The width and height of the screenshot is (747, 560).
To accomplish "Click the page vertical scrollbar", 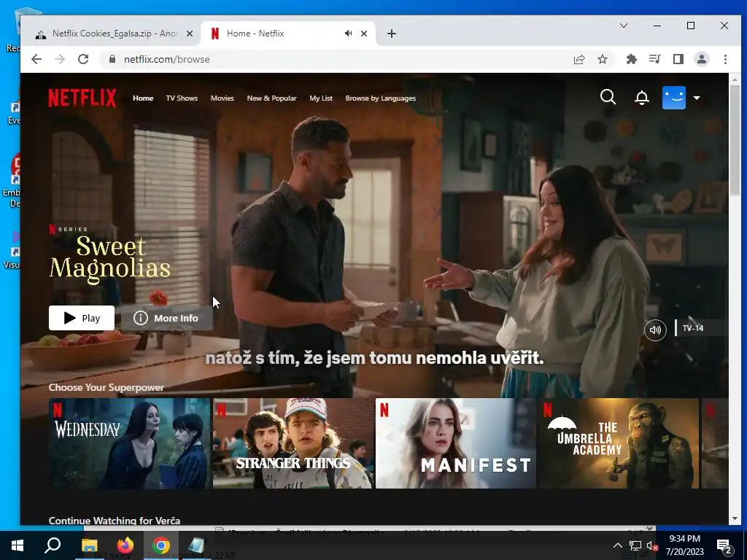I will [735, 141].
